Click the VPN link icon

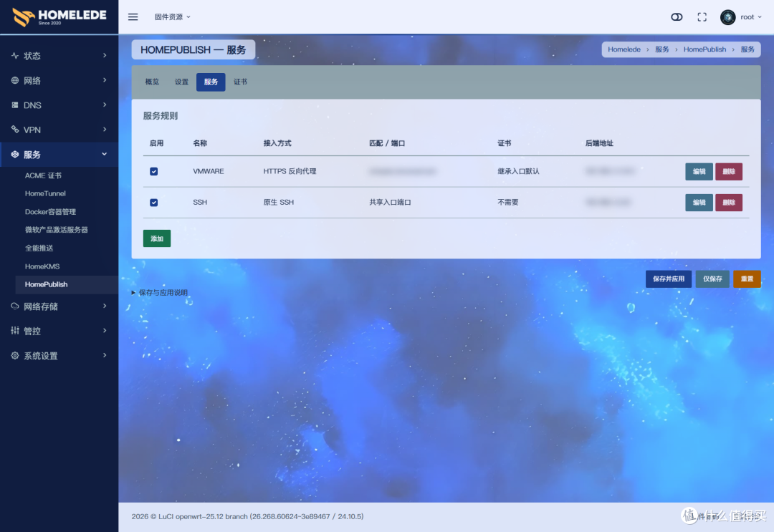pos(15,130)
